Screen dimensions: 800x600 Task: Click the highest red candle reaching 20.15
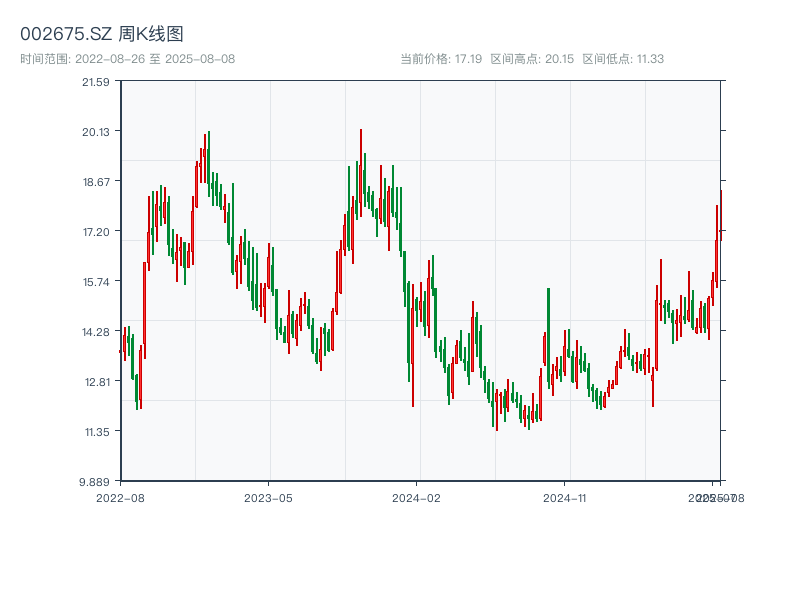click(361, 173)
